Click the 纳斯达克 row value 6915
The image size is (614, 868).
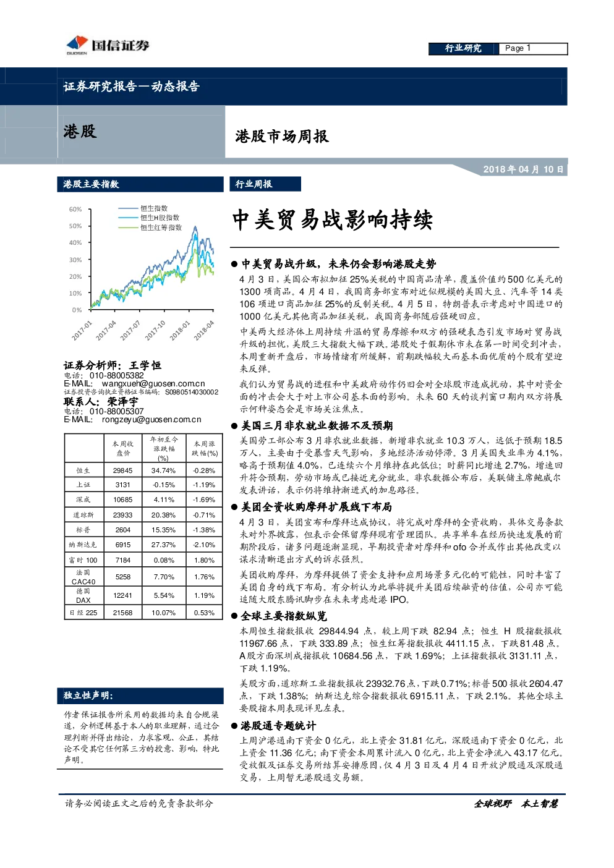coord(123,545)
